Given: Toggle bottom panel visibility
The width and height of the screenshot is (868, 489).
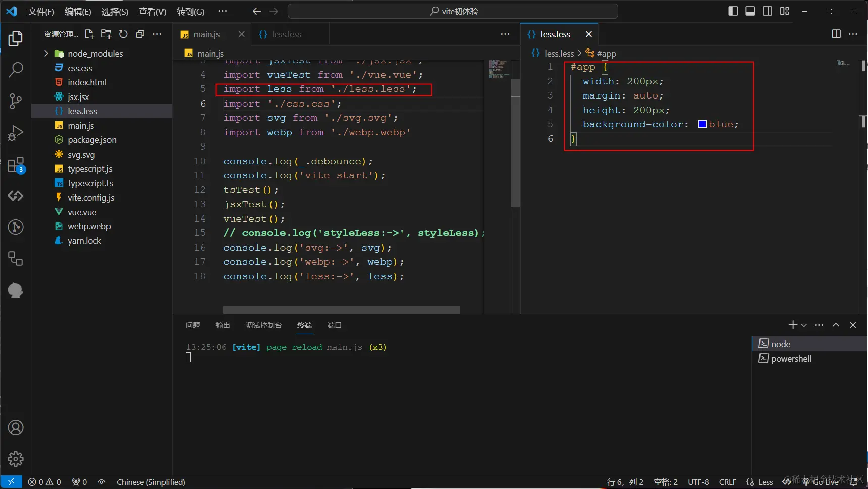Looking at the screenshot, I should 750,11.
